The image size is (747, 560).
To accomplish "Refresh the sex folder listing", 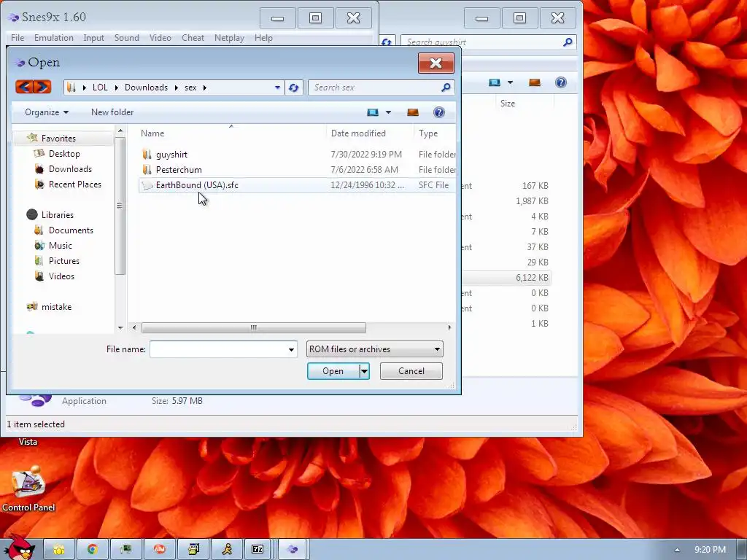I will click(294, 87).
